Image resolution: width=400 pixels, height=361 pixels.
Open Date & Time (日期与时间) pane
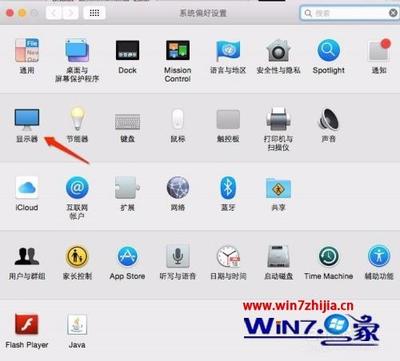[228, 257]
